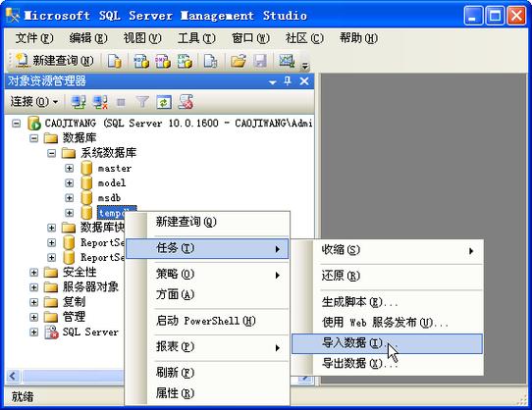Collapse the 系统数据库 folder node
This screenshot has height=410, width=532.
point(52,153)
